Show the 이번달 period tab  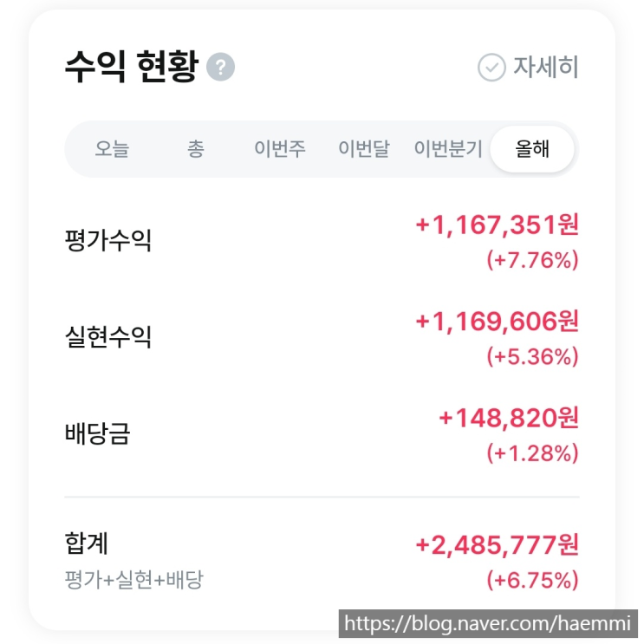click(363, 149)
